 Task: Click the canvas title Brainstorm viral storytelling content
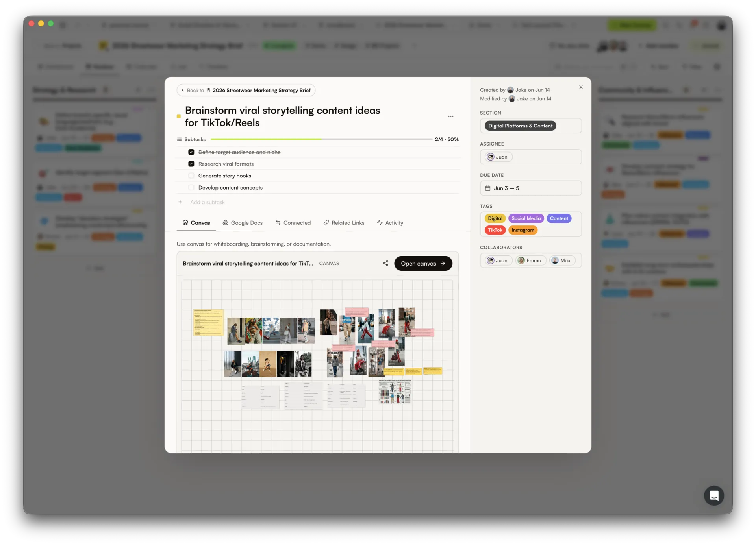pyautogui.click(x=248, y=264)
